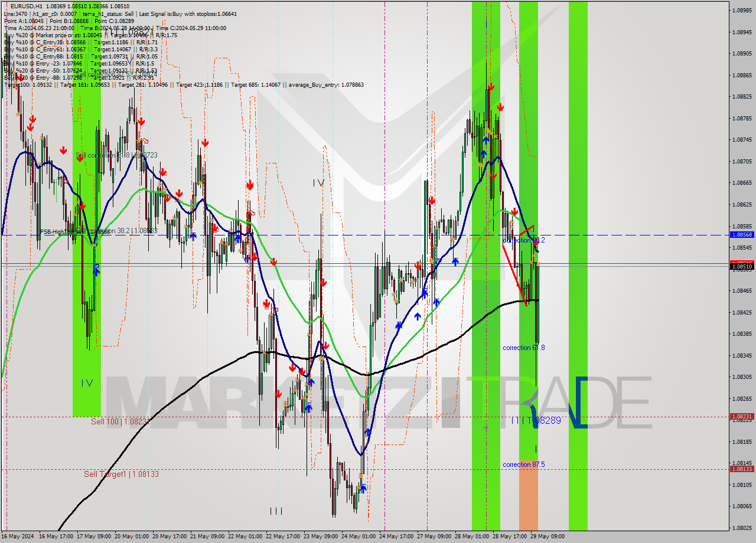Click the 'Entry -23: 1.07846' buy line

[x=79, y=64]
